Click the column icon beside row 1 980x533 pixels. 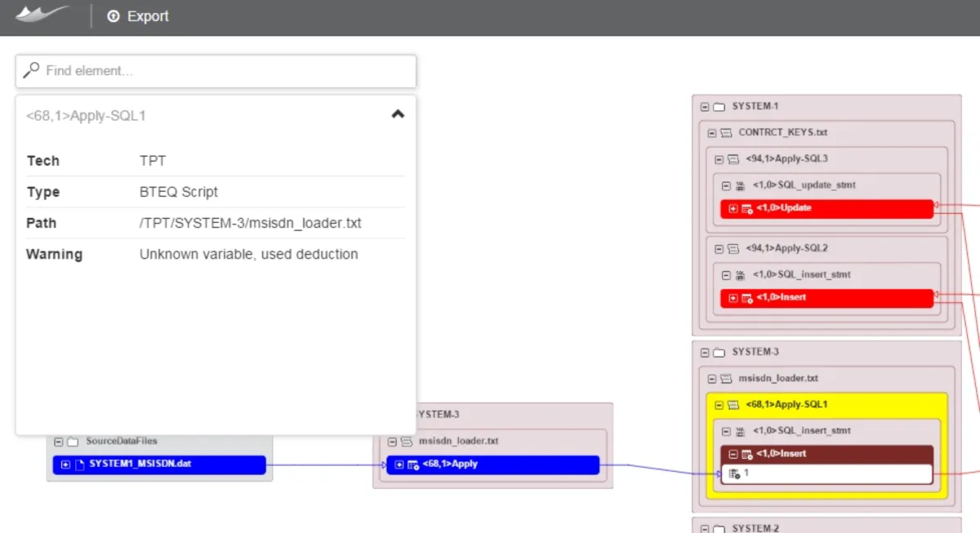click(x=734, y=474)
